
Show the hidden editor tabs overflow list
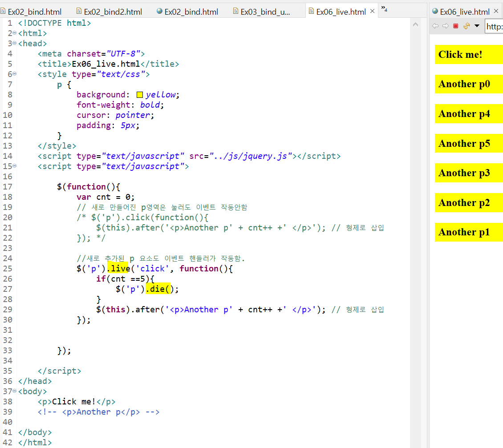384,8
